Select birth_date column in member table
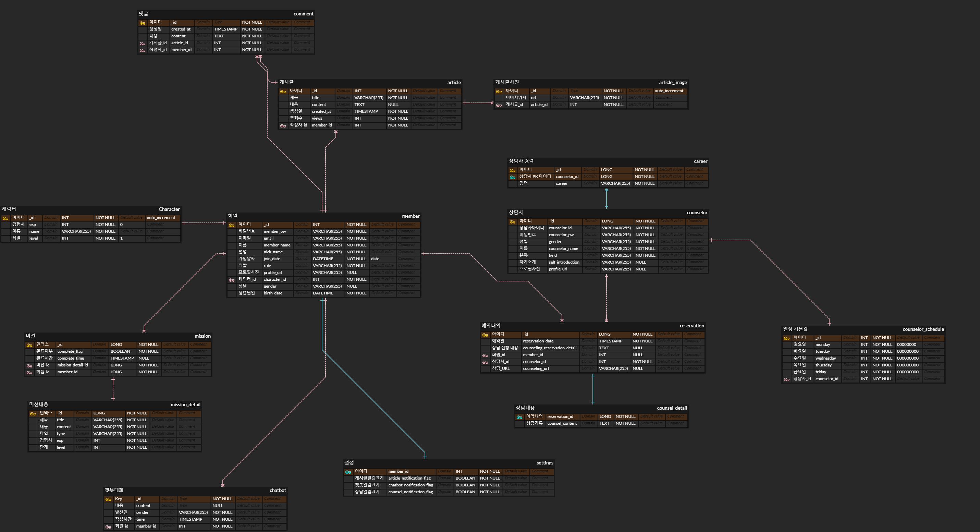The image size is (980, 532). [273, 293]
